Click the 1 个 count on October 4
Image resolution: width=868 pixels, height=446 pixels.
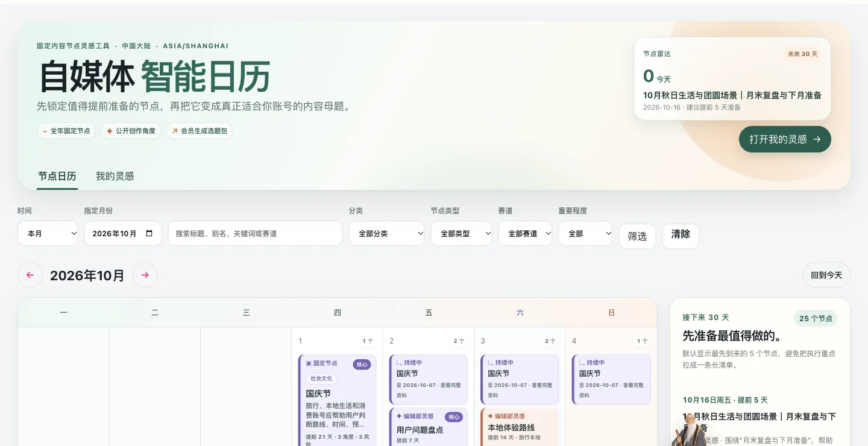tap(641, 341)
